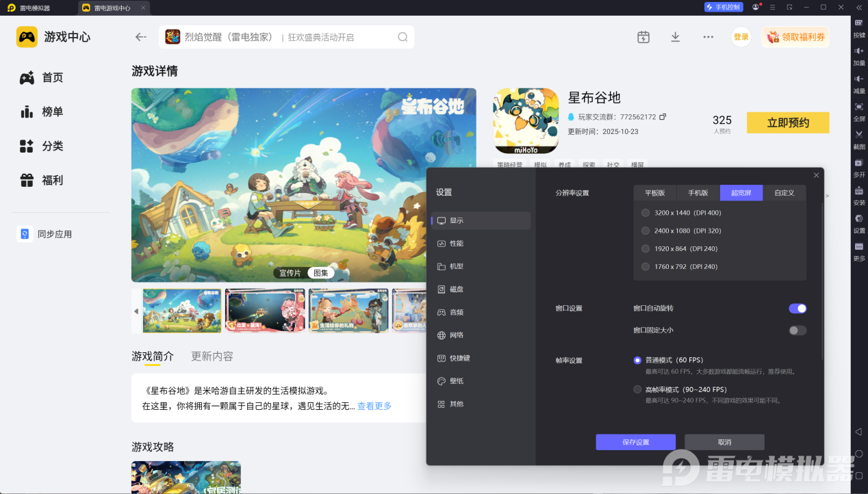Viewport: 868px width, 494px height.
Task: Click 取消 button in settings
Action: click(x=724, y=442)
